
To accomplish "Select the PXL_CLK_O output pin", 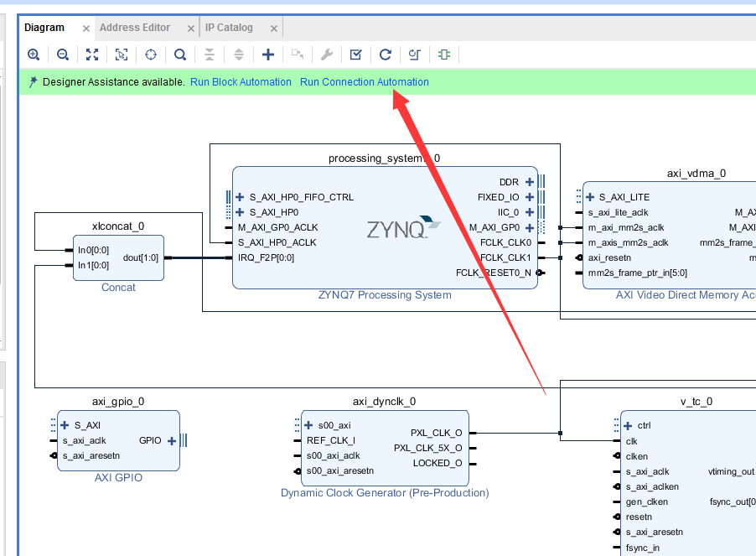I will point(437,433).
